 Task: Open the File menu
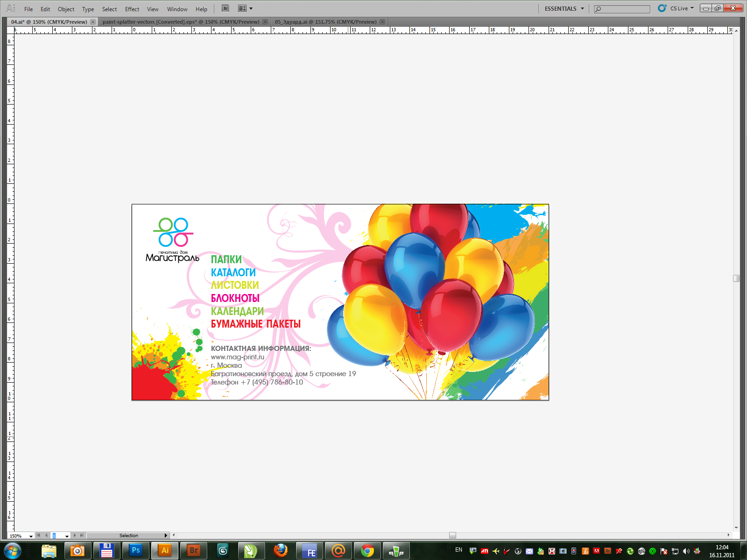28,9
